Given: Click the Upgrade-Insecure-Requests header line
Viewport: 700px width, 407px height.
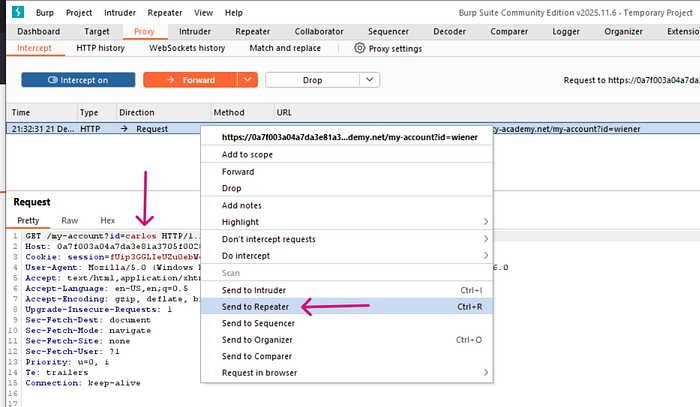Looking at the screenshot, I should [x=99, y=309].
